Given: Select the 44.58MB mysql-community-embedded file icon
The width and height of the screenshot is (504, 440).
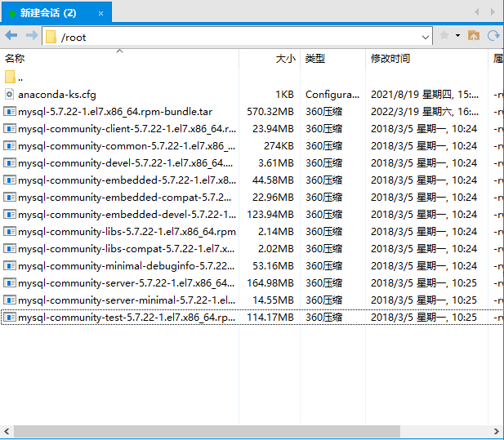Looking at the screenshot, I should click(10, 180).
